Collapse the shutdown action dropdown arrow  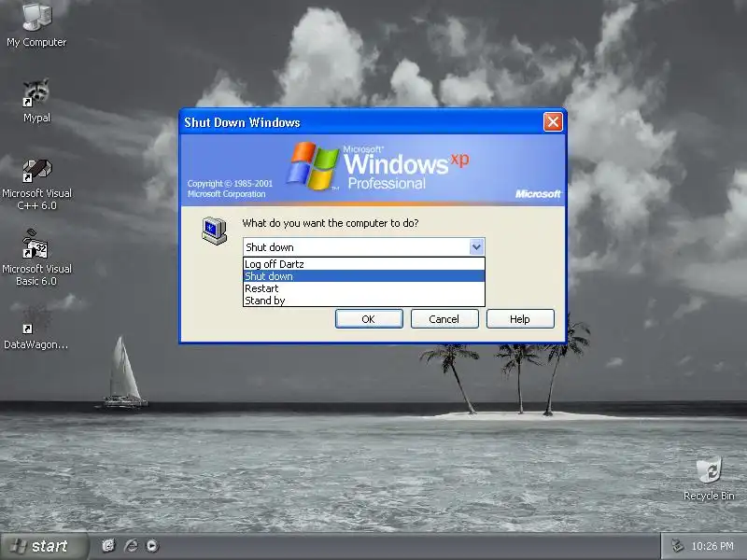point(476,247)
